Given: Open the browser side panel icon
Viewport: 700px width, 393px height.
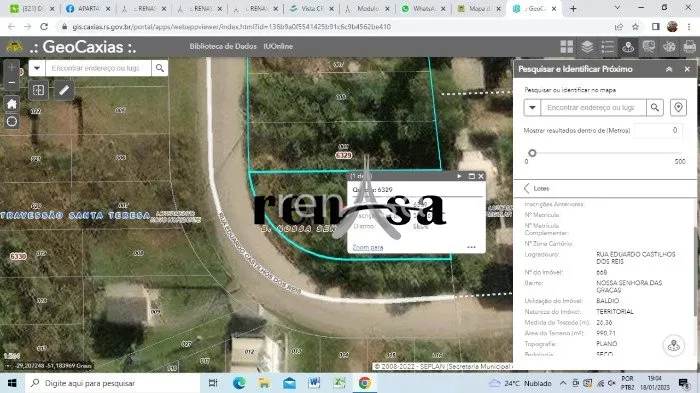Looking at the screenshot, I should 655,27.
